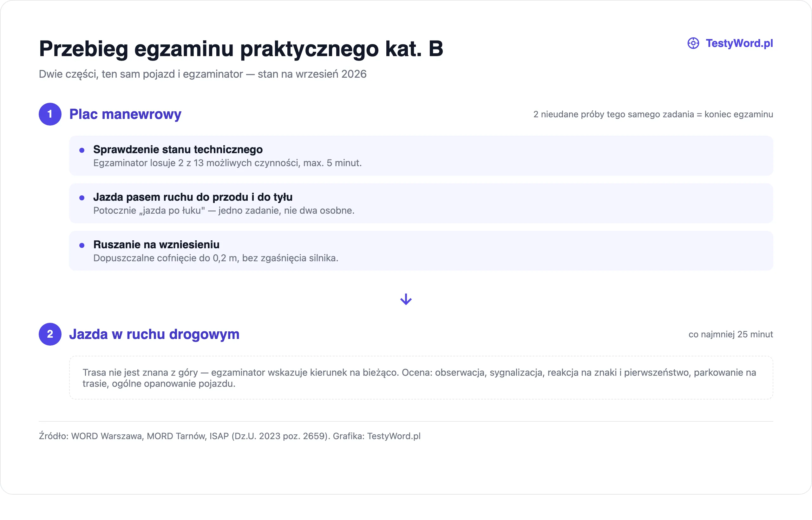This screenshot has height=520, width=812.
Task: Click the paragraph starting "Trasa nie jest znana z góry"
Action: [419, 378]
